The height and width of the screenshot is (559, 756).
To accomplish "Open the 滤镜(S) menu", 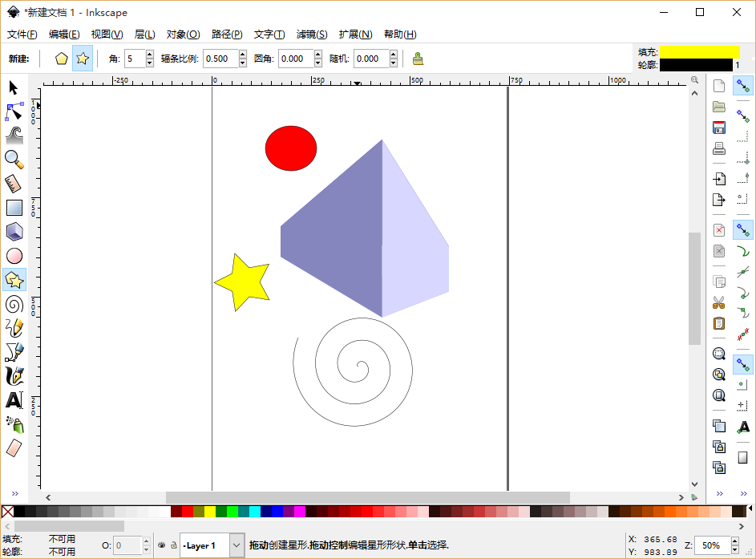I will (x=312, y=34).
